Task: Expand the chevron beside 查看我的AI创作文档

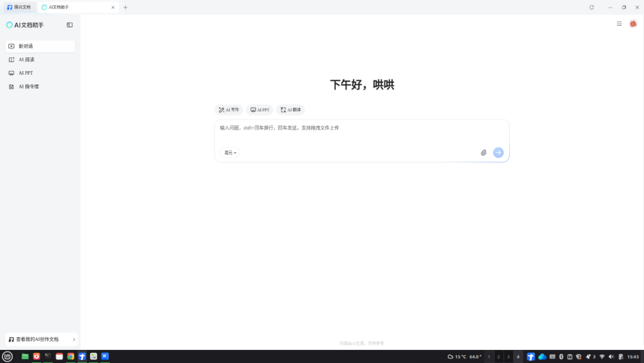Action: (74, 340)
